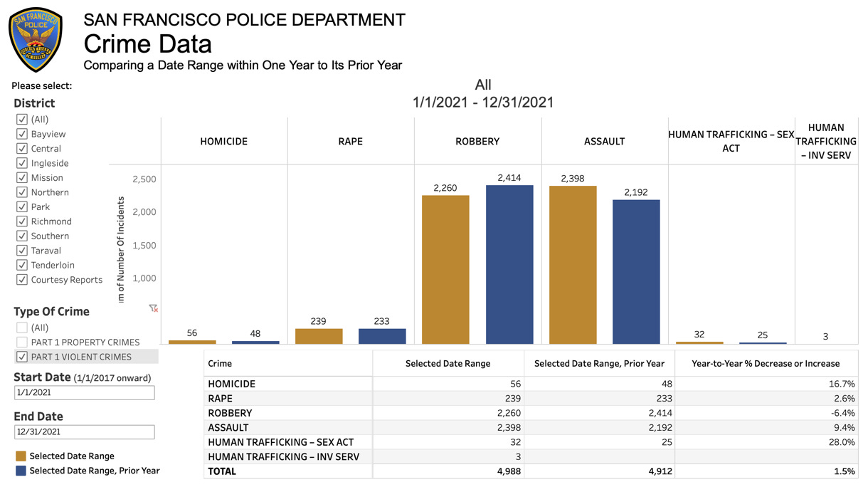
Task: Enable the PART 1 PROPERTY CRIMES filter
Action: [x=22, y=342]
